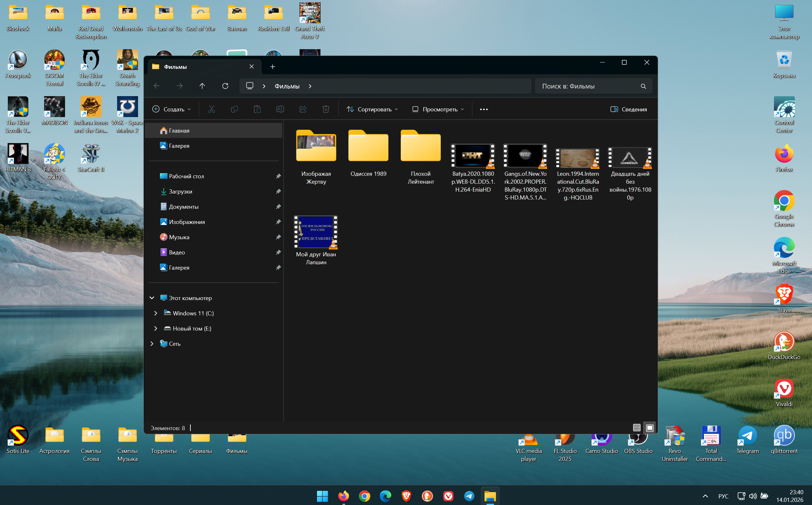Toggle the Сведения details pane
Viewport: 812px width, 505px height.
pos(628,109)
